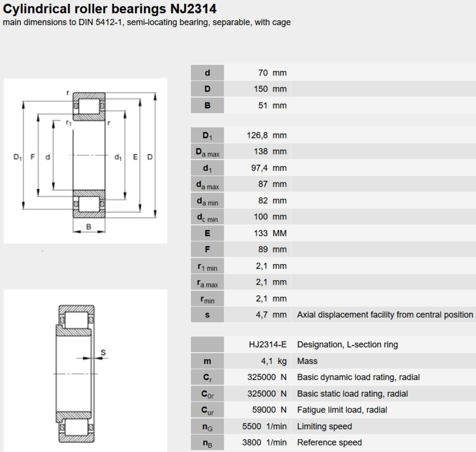Click the 'da min' symbol header cell
The image size is (476, 452).
click(207, 200)
